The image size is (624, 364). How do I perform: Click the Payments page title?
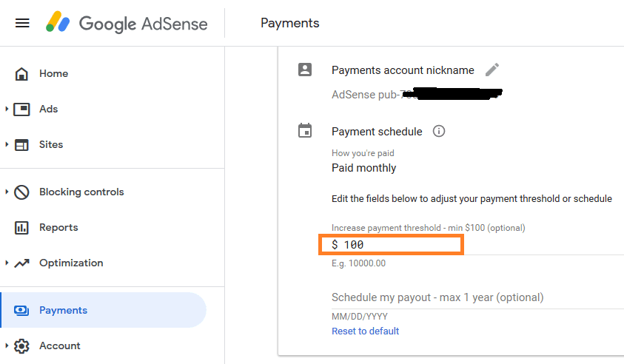tap(289, 23)
